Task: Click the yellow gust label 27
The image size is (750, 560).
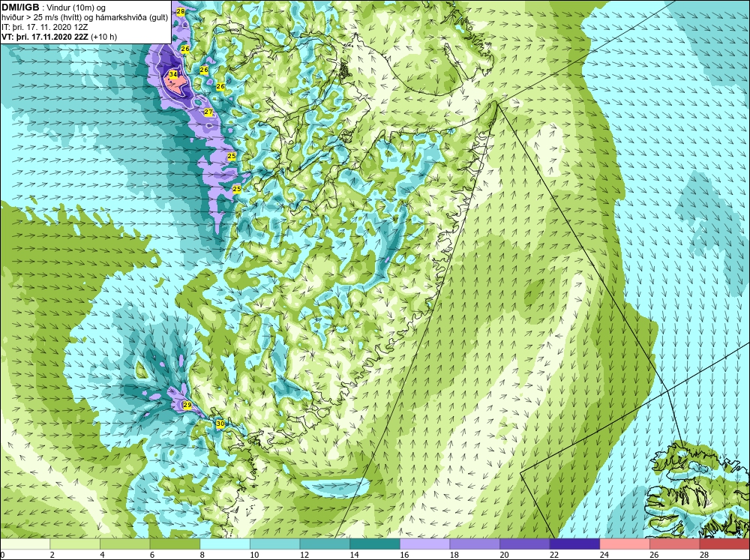Action: [208, 112]
